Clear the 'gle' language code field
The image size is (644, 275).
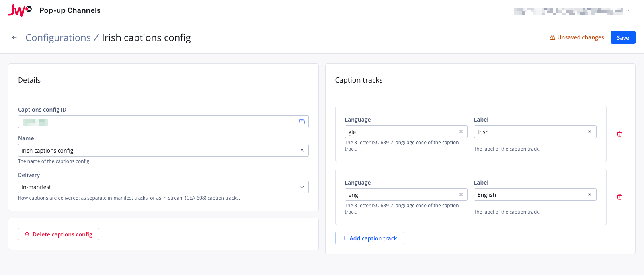[461, 132]
